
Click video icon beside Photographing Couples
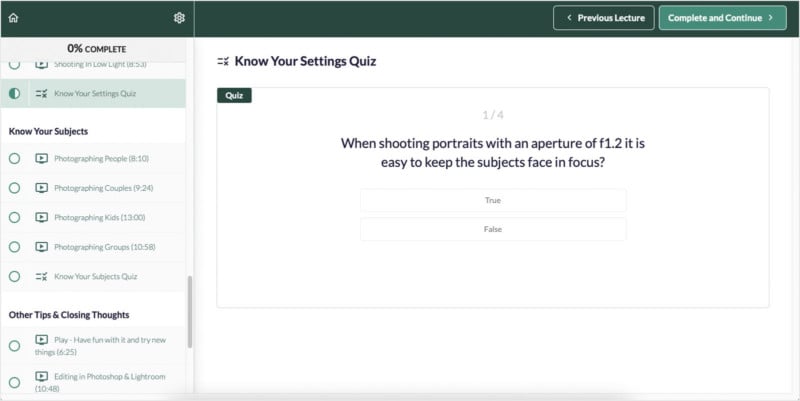pyautogui.click(x=41, y=188)
